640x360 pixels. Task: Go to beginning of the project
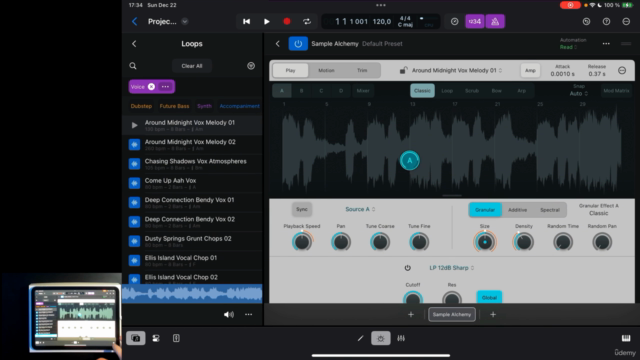point(247,22)
